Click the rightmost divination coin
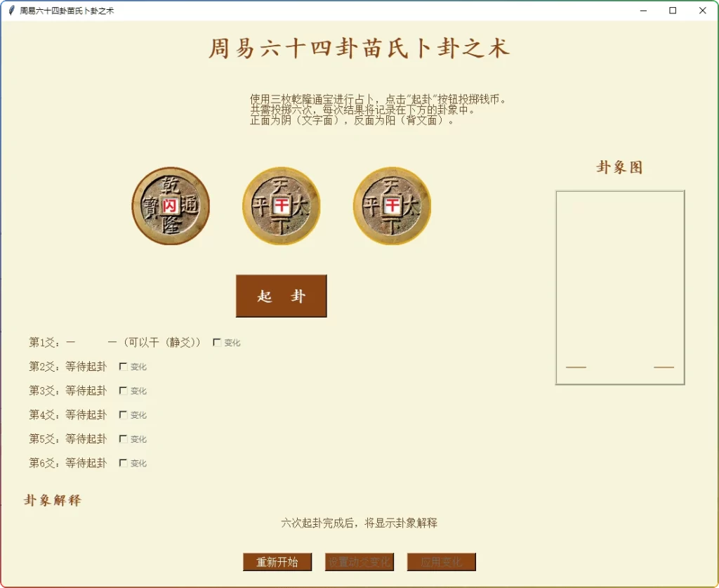Viewport: 719px width, 588px height. click(392, 205)
